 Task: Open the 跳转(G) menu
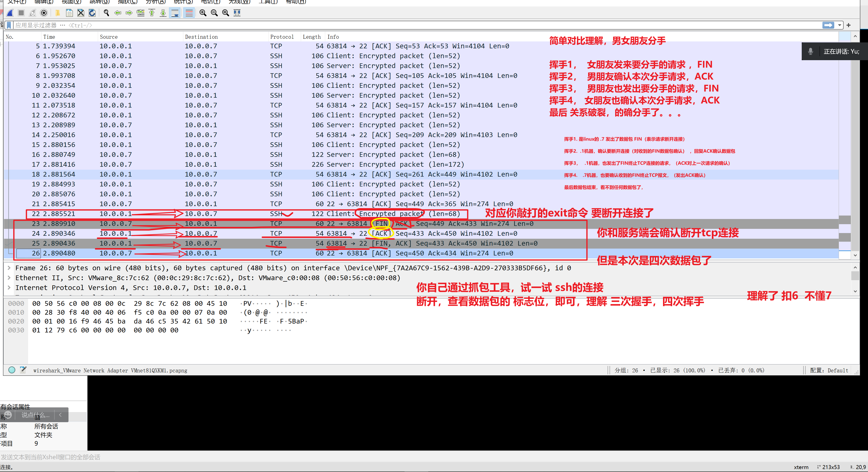coord(99,2)
